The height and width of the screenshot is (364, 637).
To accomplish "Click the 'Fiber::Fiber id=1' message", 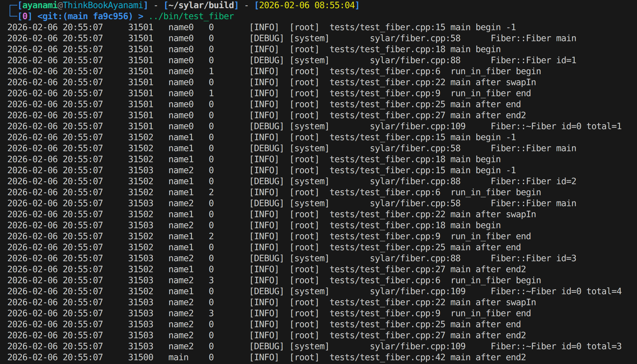I will point(533,60).
